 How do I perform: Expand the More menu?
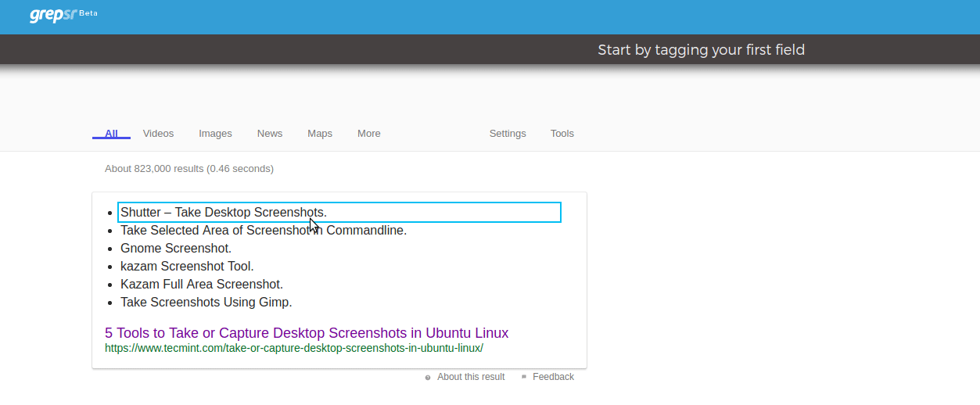point(369,134)
